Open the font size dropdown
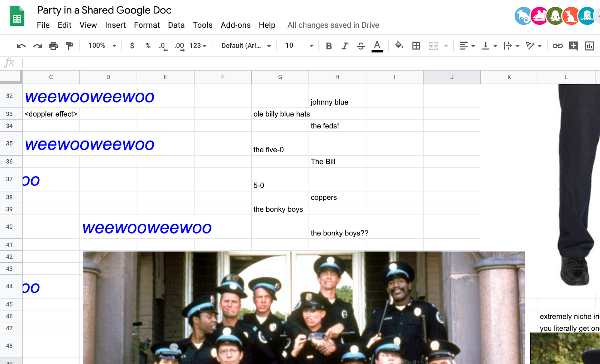 tap(299, 46)
